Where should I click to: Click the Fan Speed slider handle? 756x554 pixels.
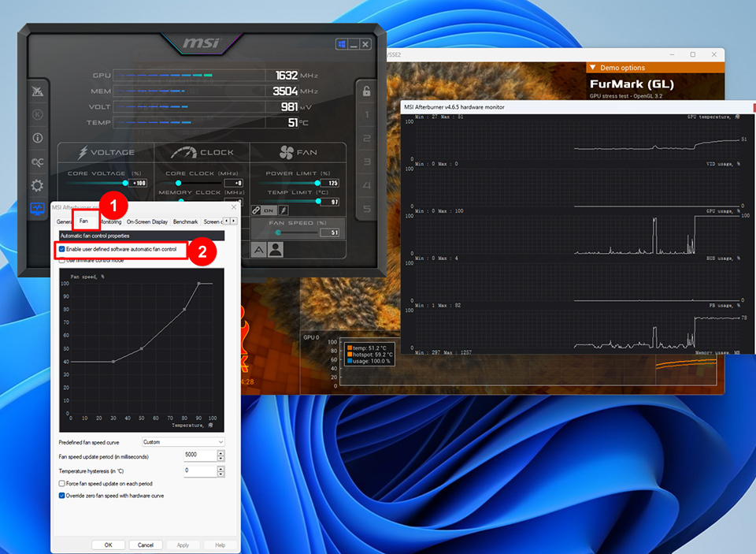coord(279,233)
